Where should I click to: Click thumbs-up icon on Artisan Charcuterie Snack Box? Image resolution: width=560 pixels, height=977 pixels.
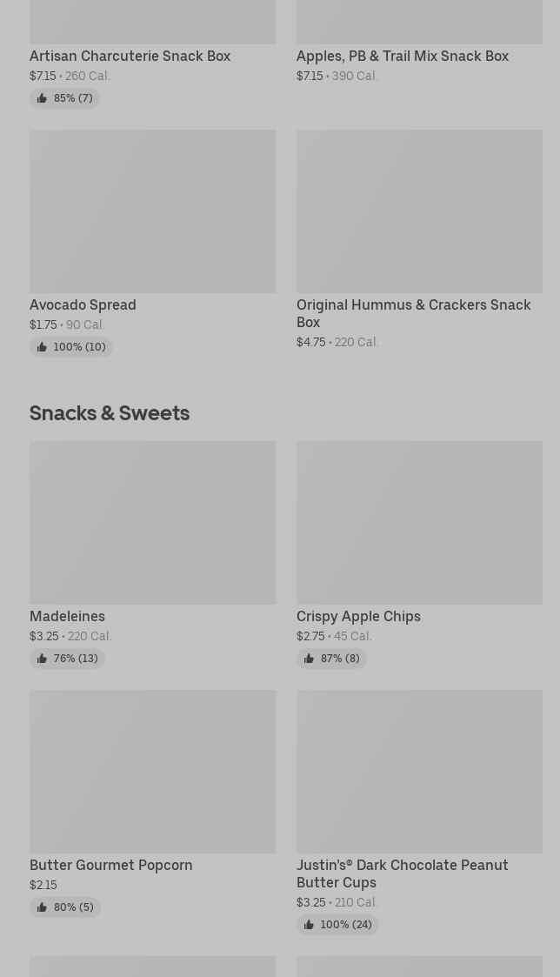click(x=42, y=98)
